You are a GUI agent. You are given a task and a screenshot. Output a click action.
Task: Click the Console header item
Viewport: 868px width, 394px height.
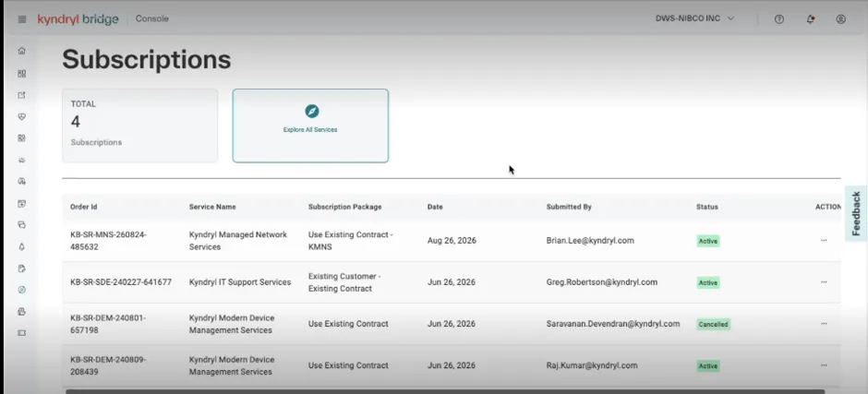pos(152,18)
